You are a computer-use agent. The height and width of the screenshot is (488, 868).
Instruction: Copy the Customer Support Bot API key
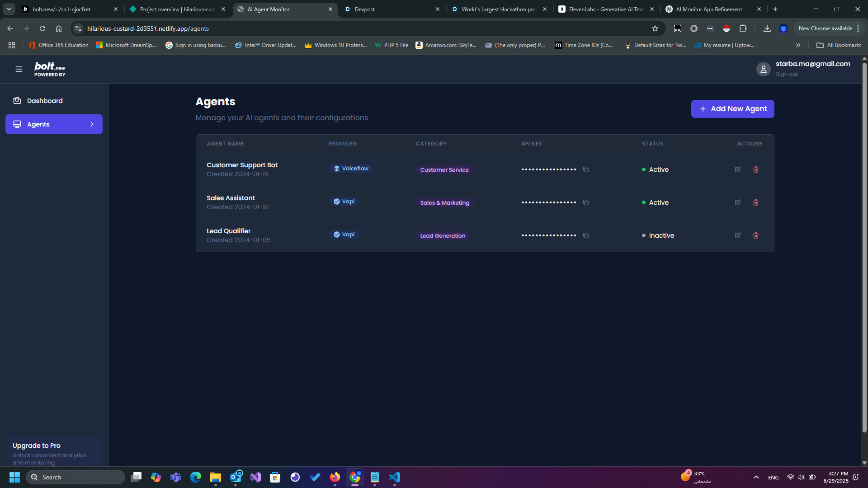[586, 169]
